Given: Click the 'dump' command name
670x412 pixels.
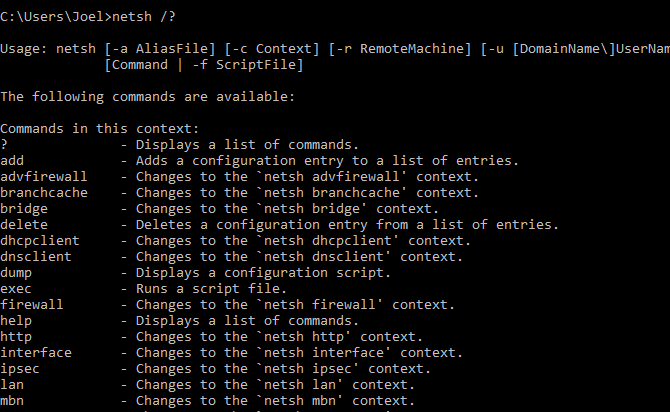Looking at the screenshot, I should pyautogui.click(x=16, y=273).
